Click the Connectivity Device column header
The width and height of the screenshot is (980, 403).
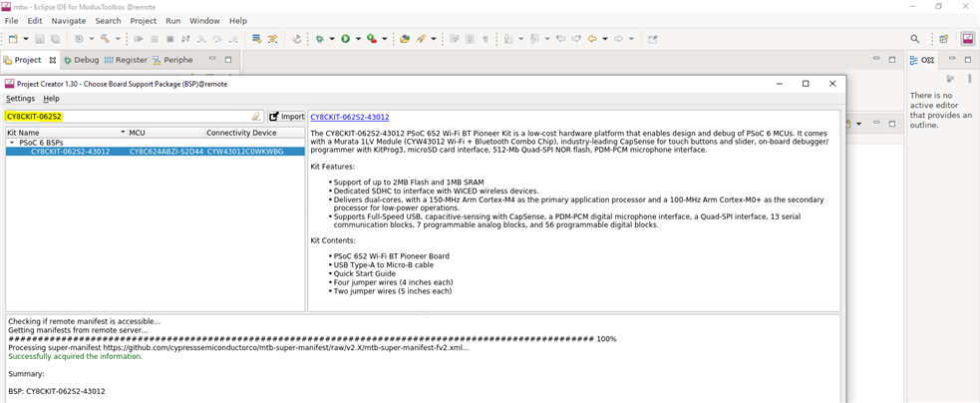255,133
